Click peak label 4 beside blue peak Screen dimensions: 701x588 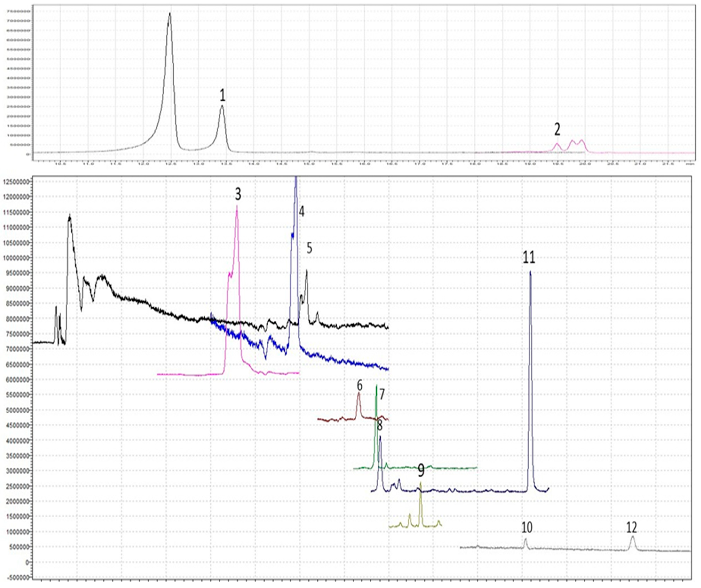301,212
